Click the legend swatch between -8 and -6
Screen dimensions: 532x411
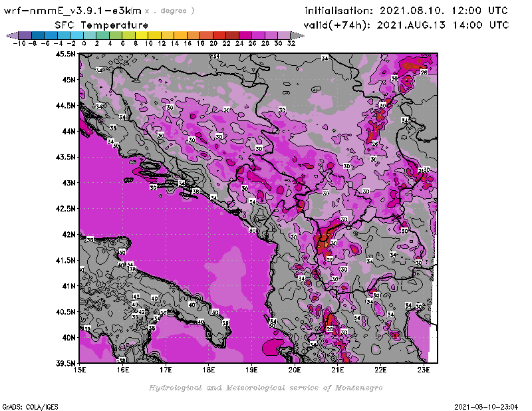(38, 35)
